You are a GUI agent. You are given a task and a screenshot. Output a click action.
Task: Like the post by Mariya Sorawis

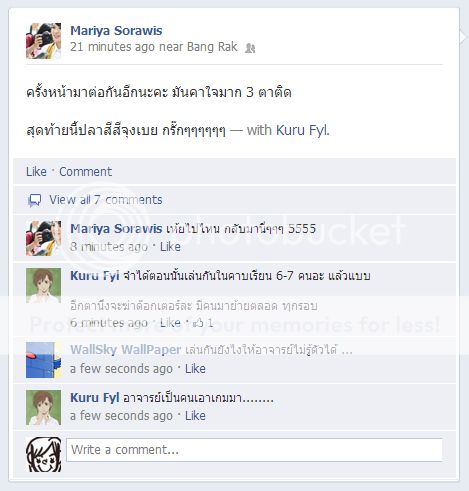click(36, 172)
